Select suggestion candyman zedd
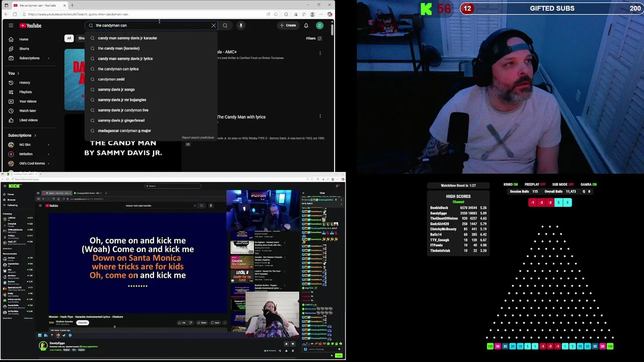The image size is (644, 362). coord(151,79)
